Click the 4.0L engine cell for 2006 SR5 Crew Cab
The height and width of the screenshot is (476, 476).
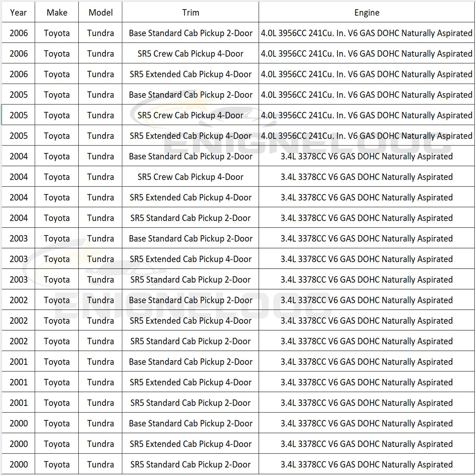(367, 53)
